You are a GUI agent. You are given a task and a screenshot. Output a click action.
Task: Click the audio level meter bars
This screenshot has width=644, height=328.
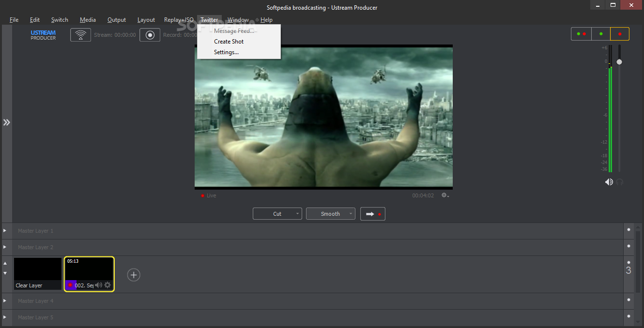point(610,109)
